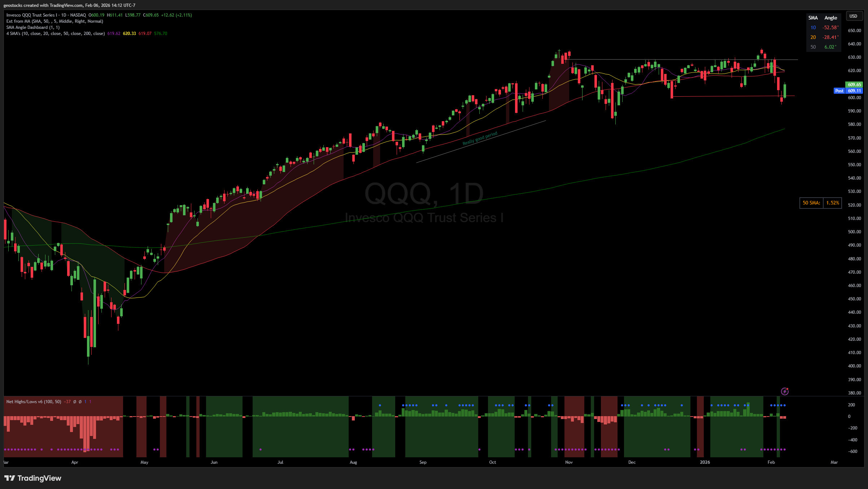This screenshot has height=489, width=868.
Task: Click the Invesco QQQ Trust Series symbol title
Action: [x=32, y=15]
